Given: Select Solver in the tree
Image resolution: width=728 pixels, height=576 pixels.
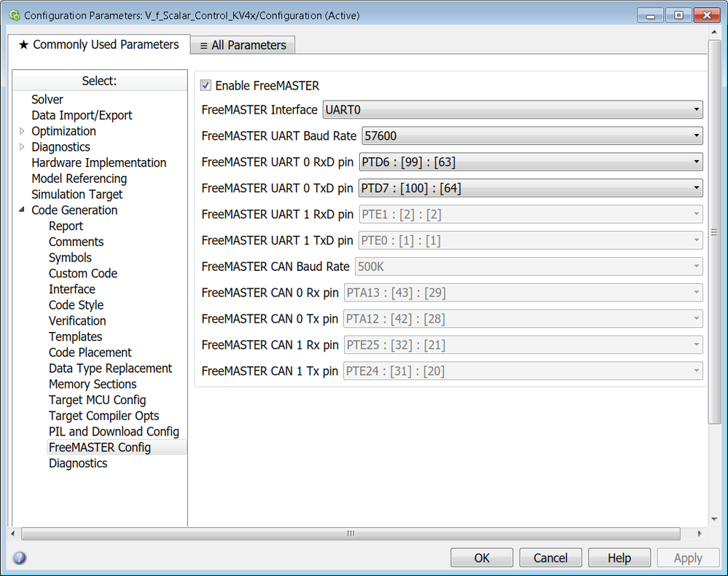Looking at the screenshot, I should pos(47,100).
